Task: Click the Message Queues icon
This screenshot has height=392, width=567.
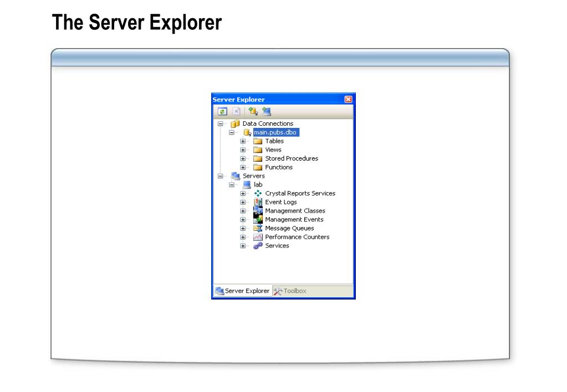Action: pyautogui.click(x=258, y=228)
